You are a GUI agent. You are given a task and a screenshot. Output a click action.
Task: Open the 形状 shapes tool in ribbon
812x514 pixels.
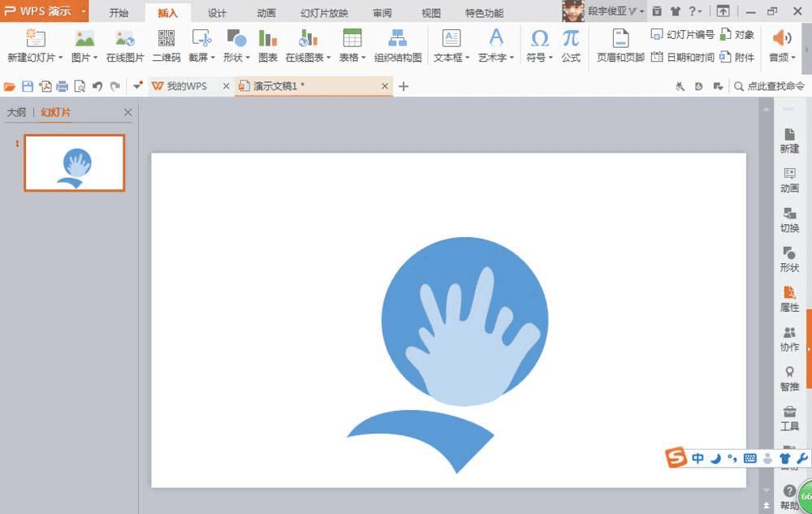click(236, 38)
